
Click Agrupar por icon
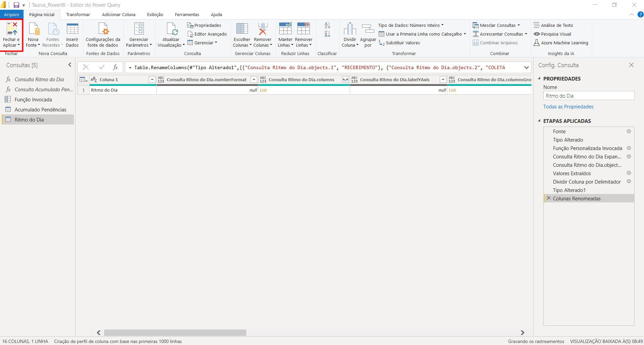(368, 29)
